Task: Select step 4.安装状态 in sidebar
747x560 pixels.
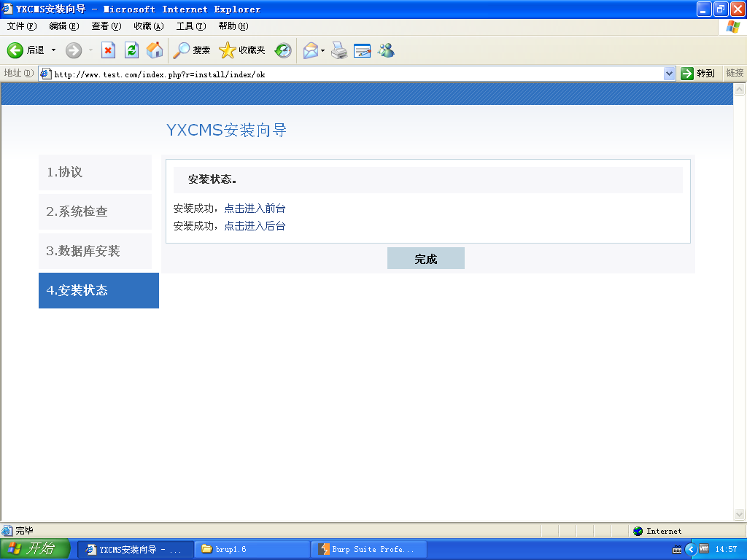Action: 98,290
